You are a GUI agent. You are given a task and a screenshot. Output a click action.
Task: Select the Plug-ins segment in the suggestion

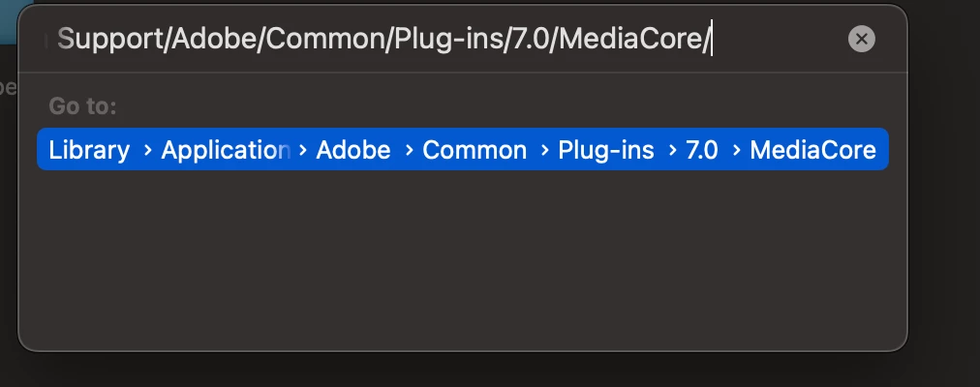(x=605, y=150)
